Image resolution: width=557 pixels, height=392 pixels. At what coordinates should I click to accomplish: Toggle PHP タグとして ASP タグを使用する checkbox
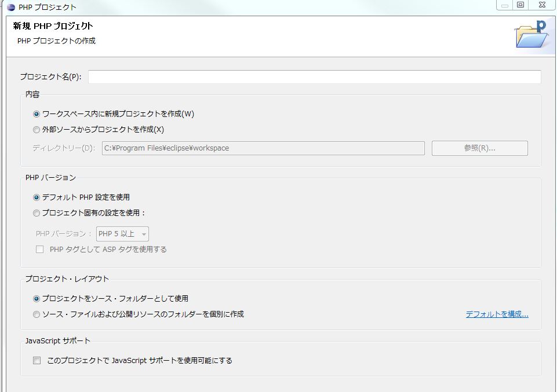[40, 250]
